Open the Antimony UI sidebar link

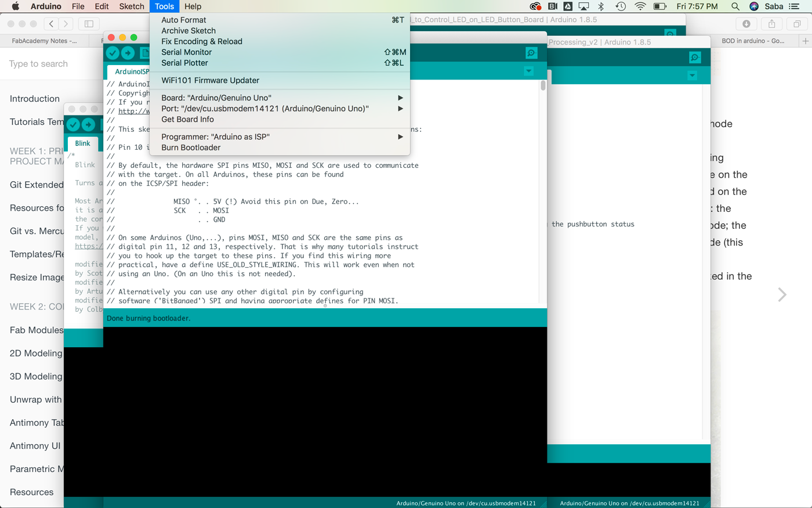click(35, 446)
